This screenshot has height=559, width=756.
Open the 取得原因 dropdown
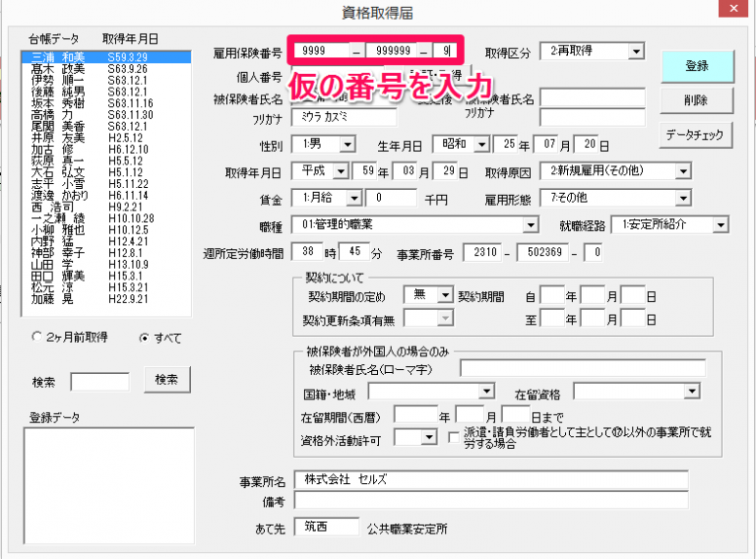tap(683, 171)
